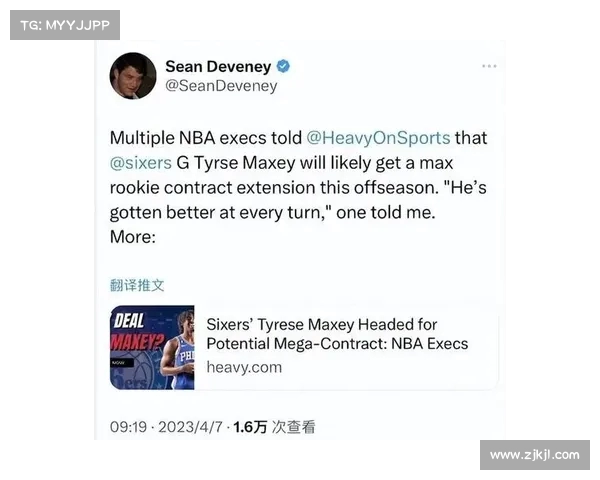Click the "More:" text in tweet
The height and width of the screenshot is (480, 600).
[x=133, y=237]
